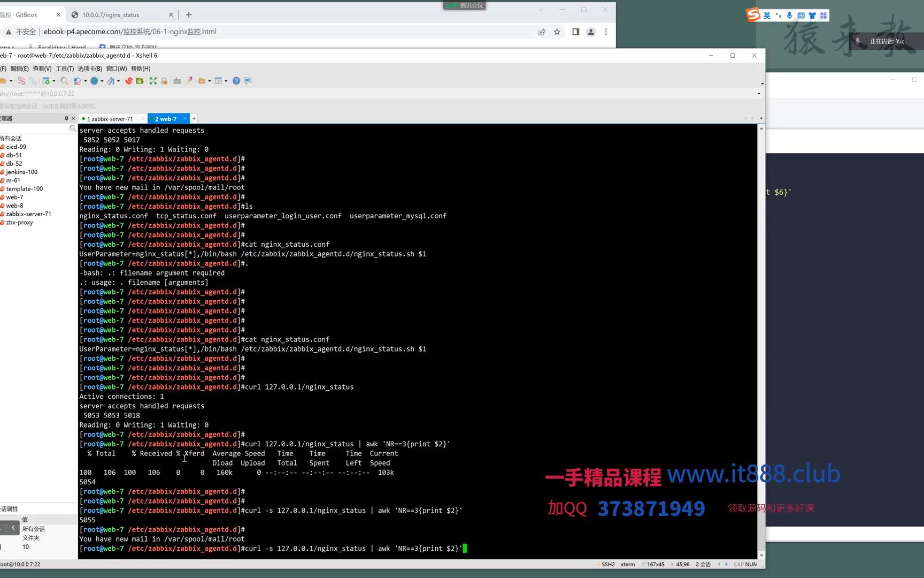Screen dimensions: 924x578
Task: Select the zbx-proxy session
Action: (19, 223)
